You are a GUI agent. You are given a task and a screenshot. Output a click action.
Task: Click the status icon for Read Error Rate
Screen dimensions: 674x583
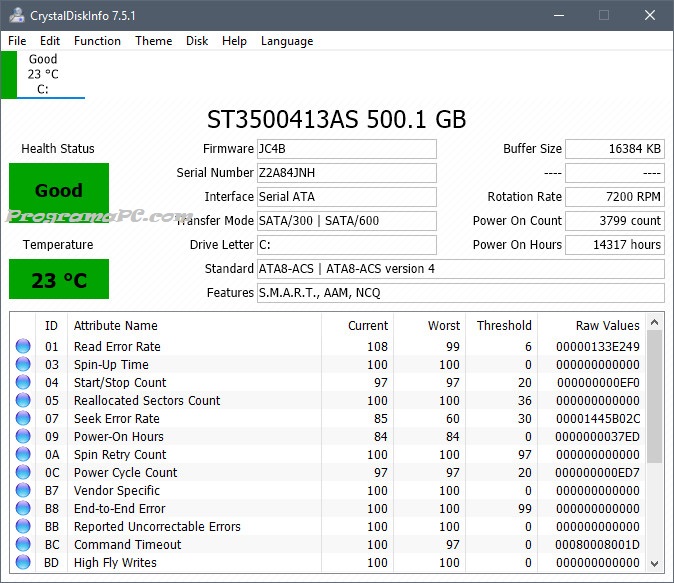click(x=23, y=347)
